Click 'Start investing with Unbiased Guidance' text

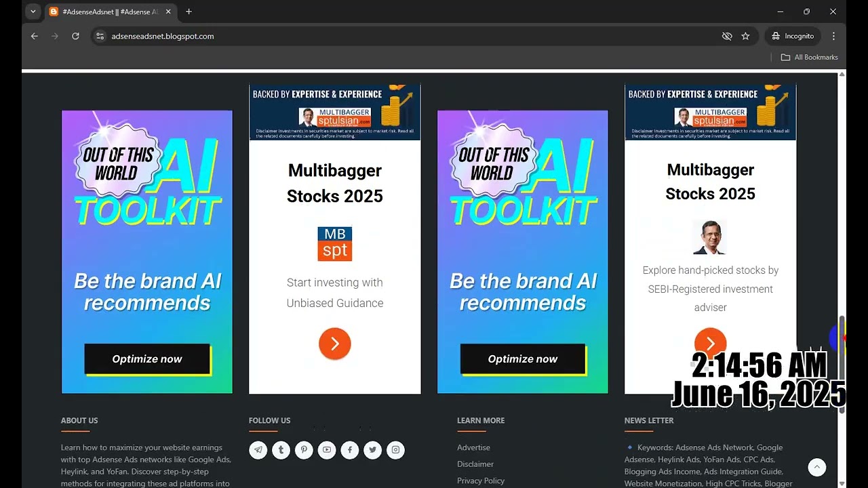point(335,293)
